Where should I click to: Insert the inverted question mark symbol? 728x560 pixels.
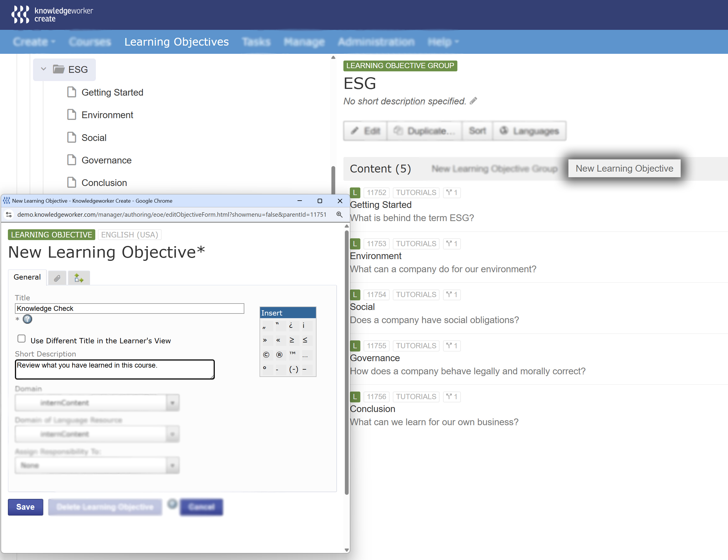[291, 325]
